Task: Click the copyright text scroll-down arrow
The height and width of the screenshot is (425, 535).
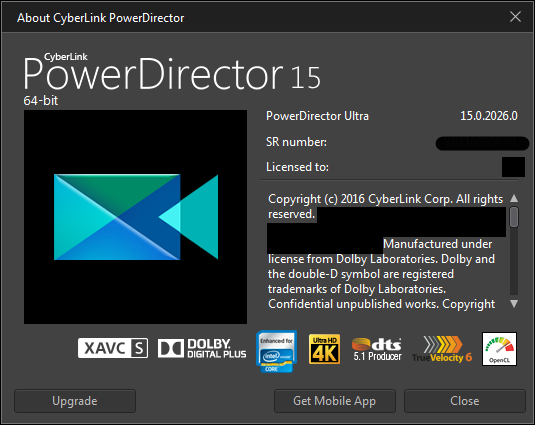Action: point(514,303)
